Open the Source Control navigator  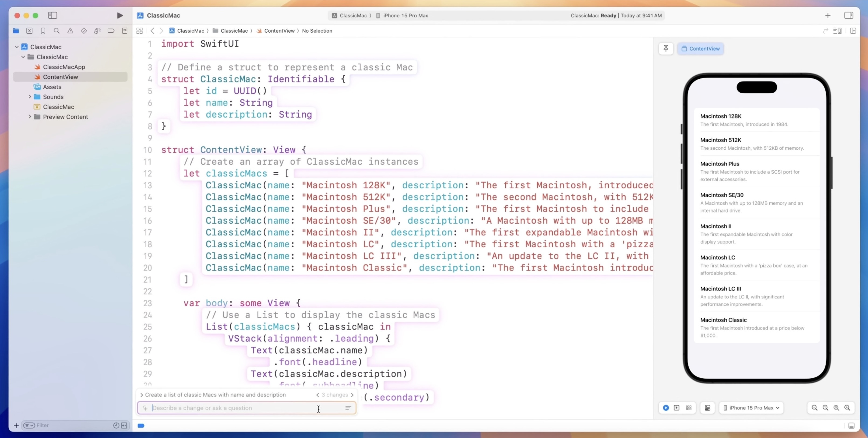click(30, 31)
